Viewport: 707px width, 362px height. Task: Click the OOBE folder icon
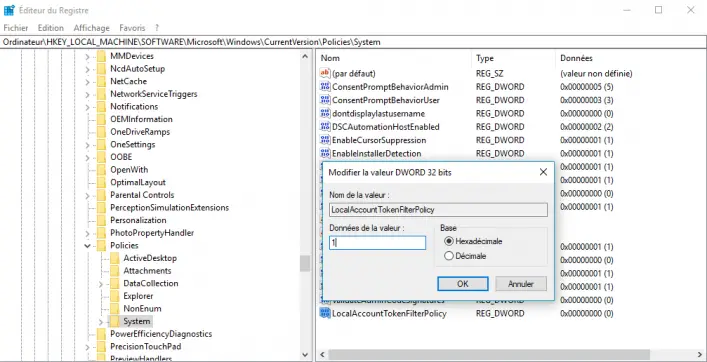[101, 157]
